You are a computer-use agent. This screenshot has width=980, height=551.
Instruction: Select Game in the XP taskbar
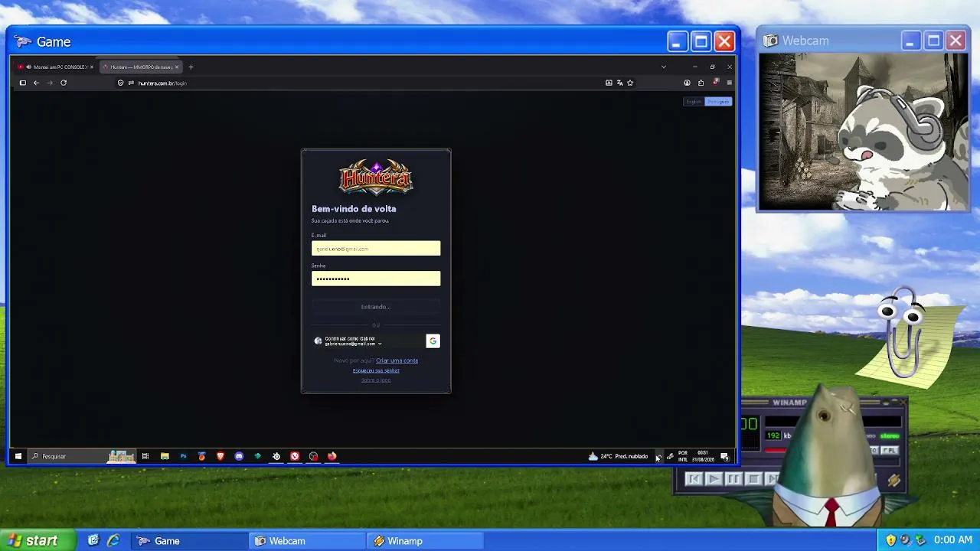tap(189, 540)
